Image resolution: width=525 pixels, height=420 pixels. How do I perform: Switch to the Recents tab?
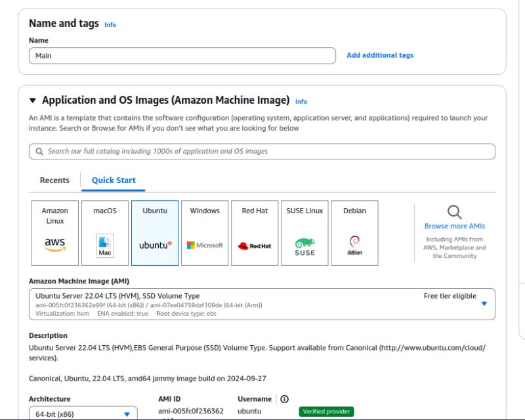pos(53,180)
